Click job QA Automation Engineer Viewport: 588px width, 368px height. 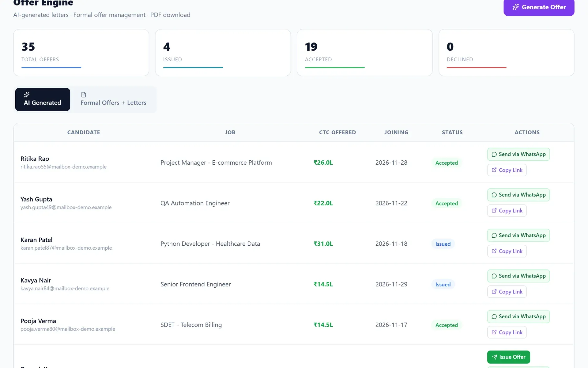coord(195,203)
